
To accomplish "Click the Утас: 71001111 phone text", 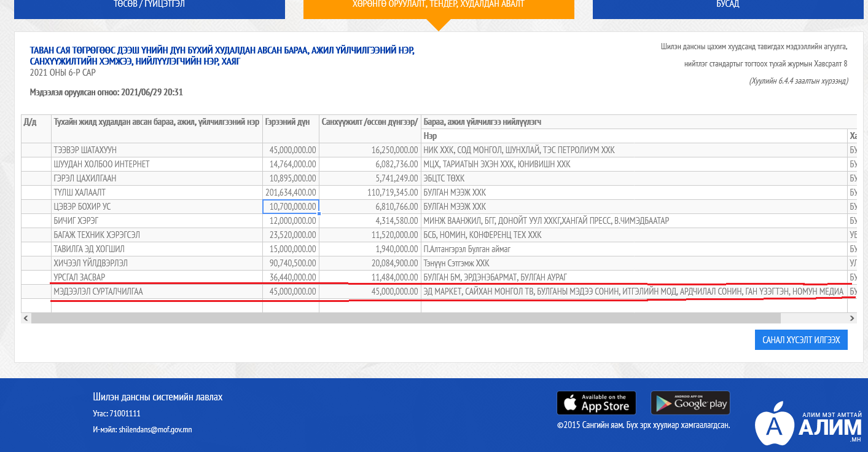I will [x=117, y=413].
